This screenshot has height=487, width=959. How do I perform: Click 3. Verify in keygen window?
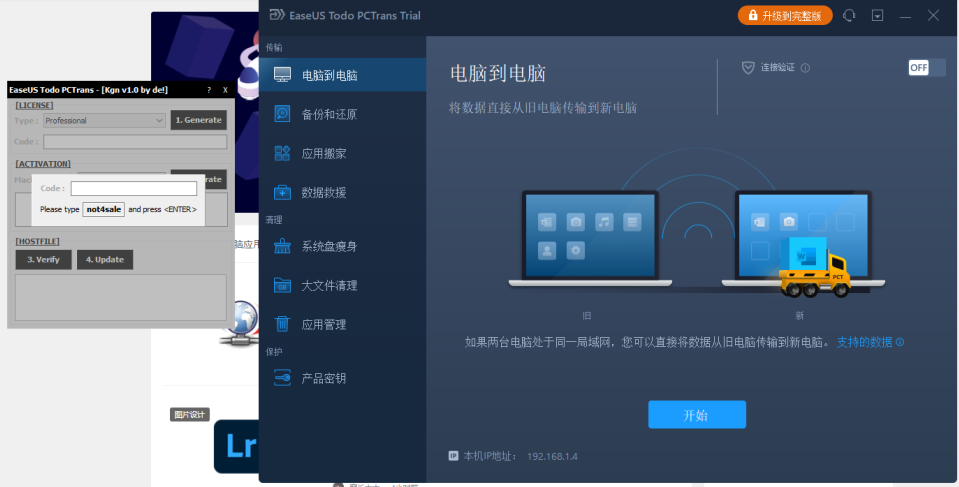(43, 259)
